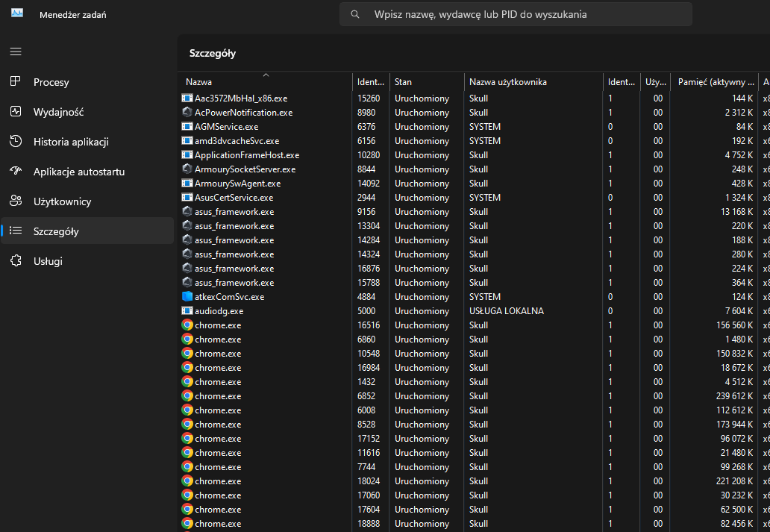The width and height of the screenshot is (770, 532).
Task: Click blue icon of atkexComSvc.exe
Action: pos(187,297)
